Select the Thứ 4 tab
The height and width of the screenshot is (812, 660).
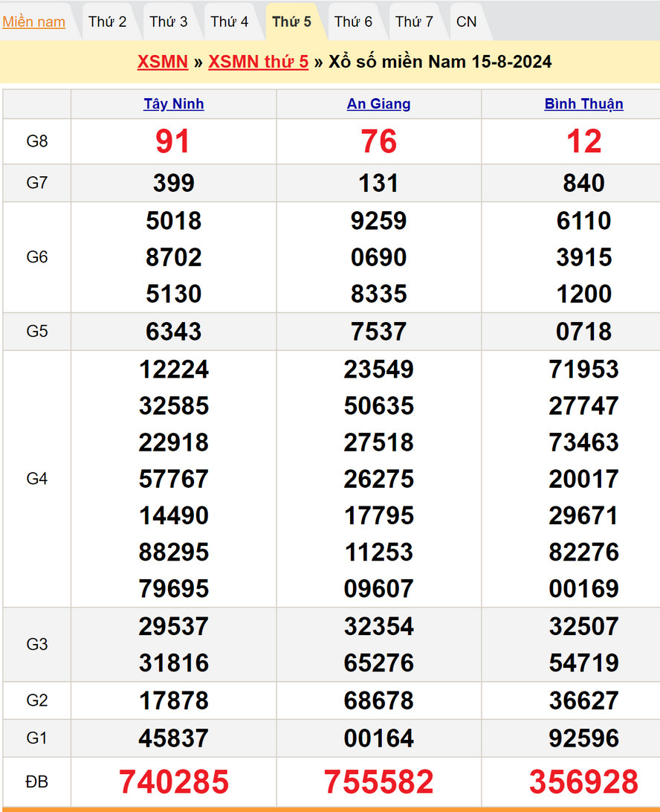point(230,22)
